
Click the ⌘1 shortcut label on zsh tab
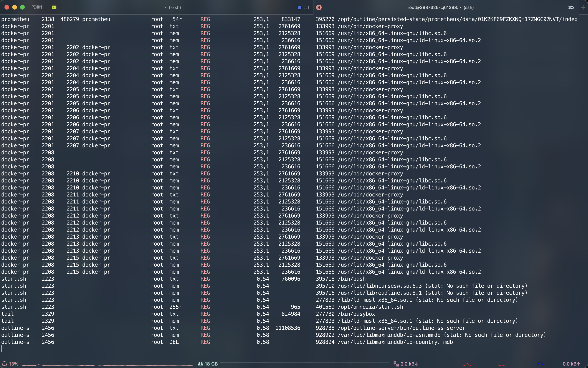coord(306,8)
